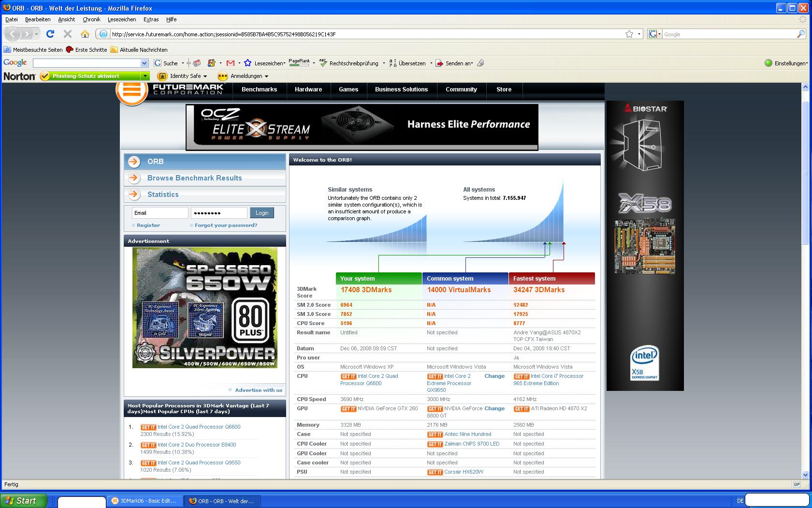Image resolution: width=812 pixels, height=508 pixels.
Task: Click the Email input field
Action: [x=160, y=213]
